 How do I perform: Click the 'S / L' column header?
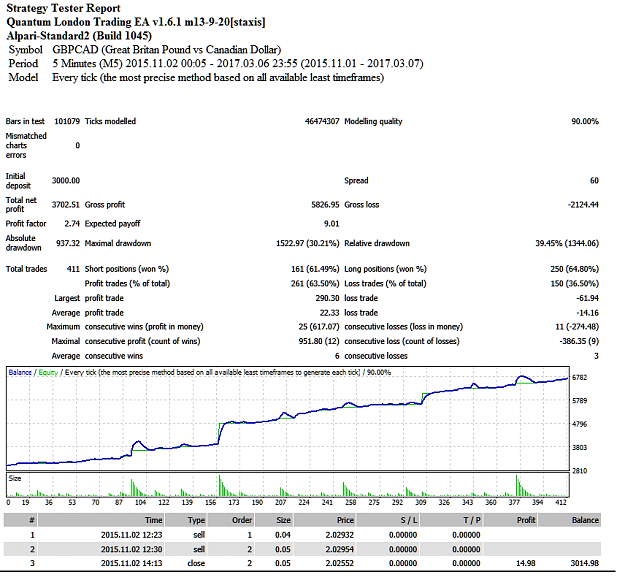[387, 520]
